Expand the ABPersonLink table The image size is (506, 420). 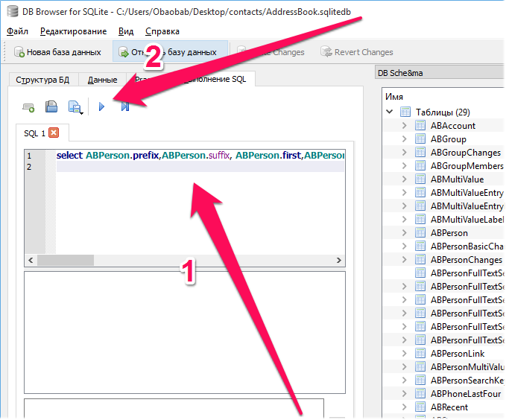[405, 354]
